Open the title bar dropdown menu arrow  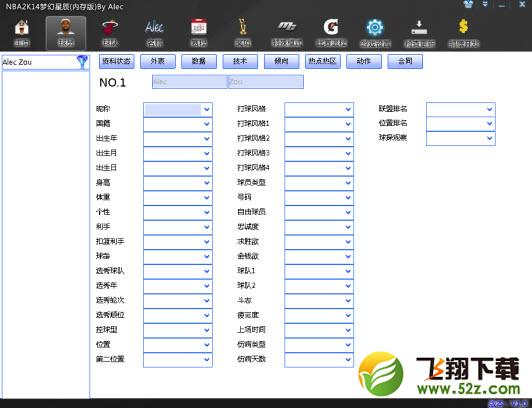pyautogui.click(x=486, y=4)
